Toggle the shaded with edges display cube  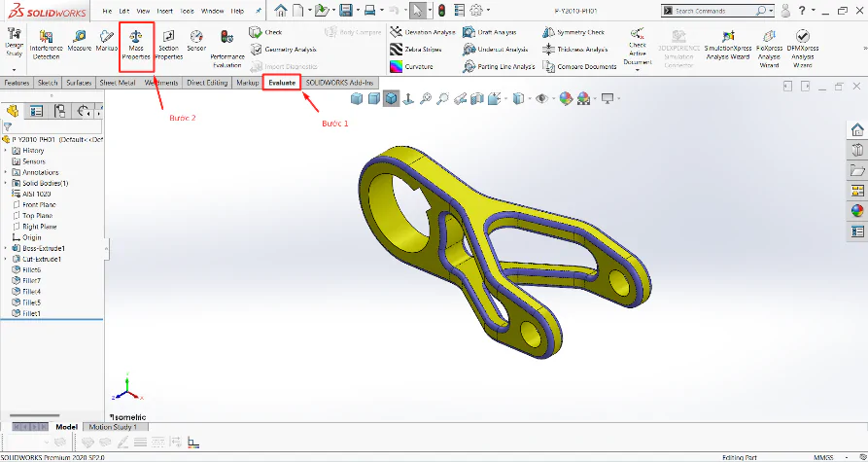(391, 98)
